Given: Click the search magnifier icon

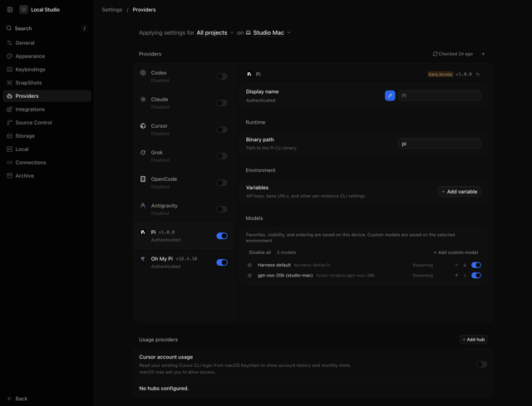Looking at the screenshot, I should [9, 28].
